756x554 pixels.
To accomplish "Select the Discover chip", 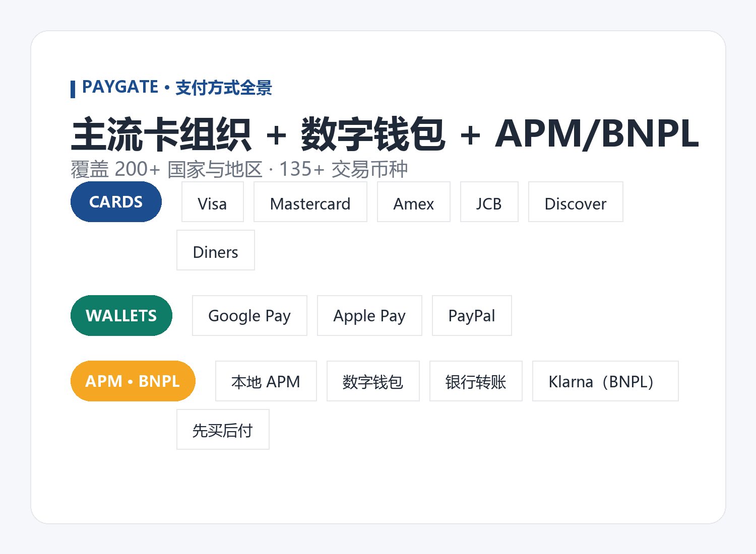I will tap(576, 202).
